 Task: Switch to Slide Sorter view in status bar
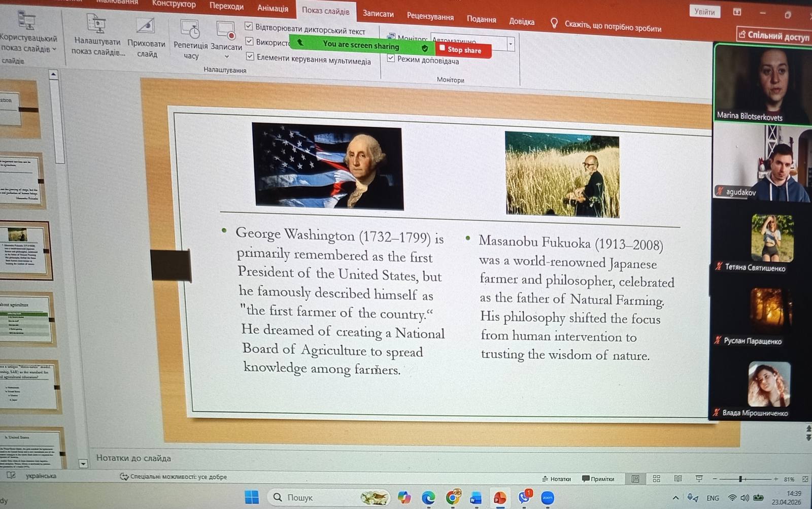(x=656, y=479)
